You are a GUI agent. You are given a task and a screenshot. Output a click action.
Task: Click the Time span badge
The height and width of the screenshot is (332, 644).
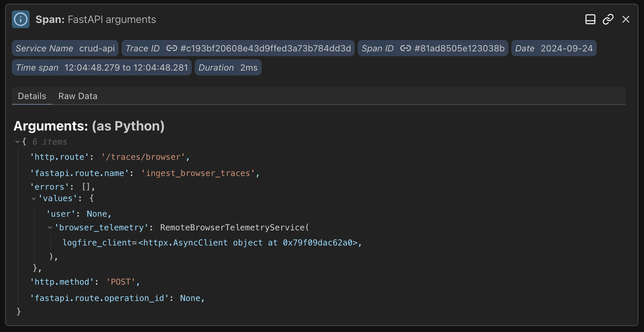(102, 68)
